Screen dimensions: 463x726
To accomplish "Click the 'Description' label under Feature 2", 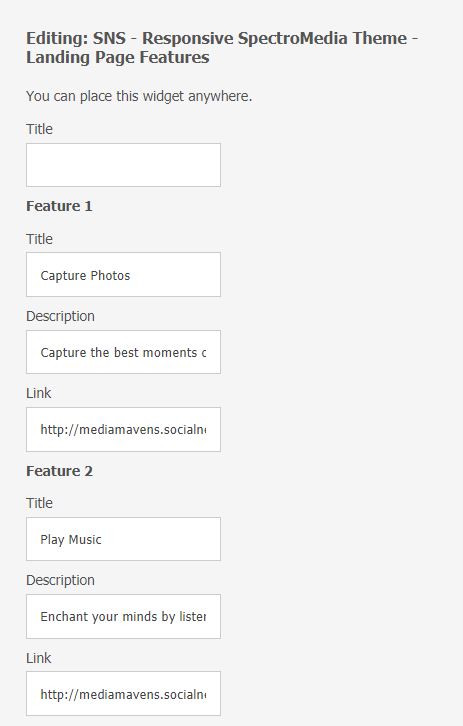I will tap(60, 580).
